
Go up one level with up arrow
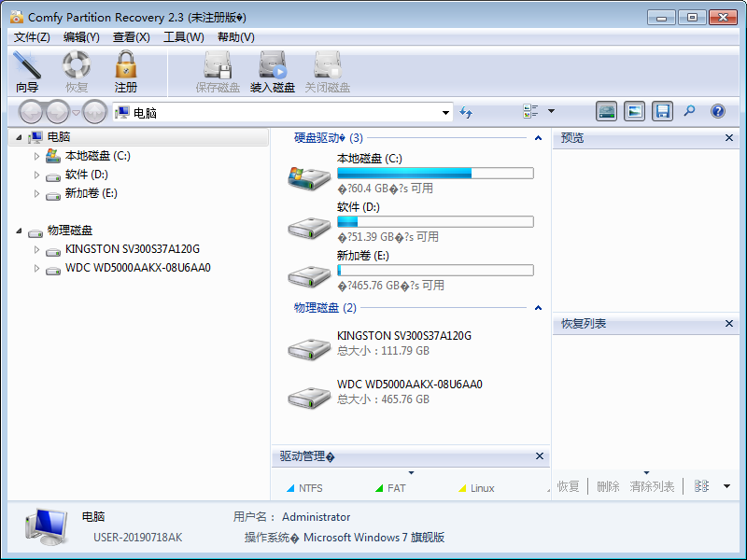[x=94, y=112]
